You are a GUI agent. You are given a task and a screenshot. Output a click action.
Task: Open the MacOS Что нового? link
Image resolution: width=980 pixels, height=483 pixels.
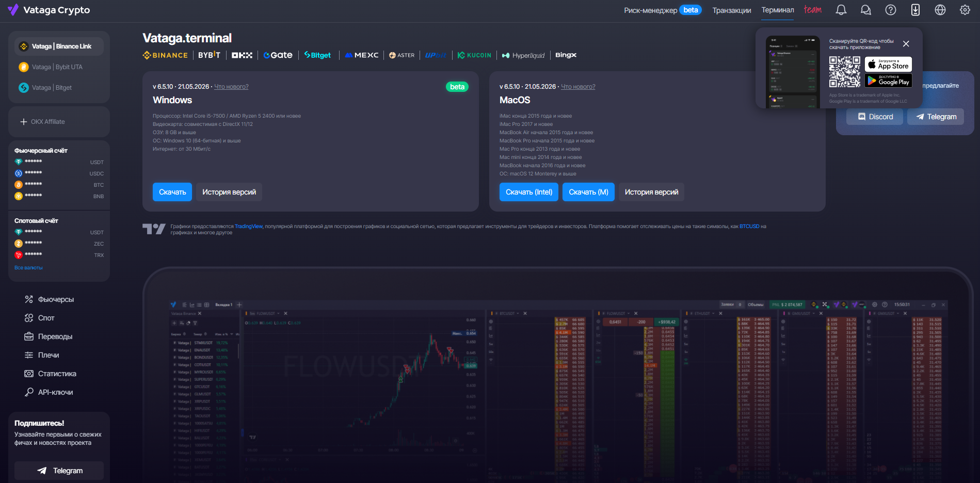(x=578, y=87)
